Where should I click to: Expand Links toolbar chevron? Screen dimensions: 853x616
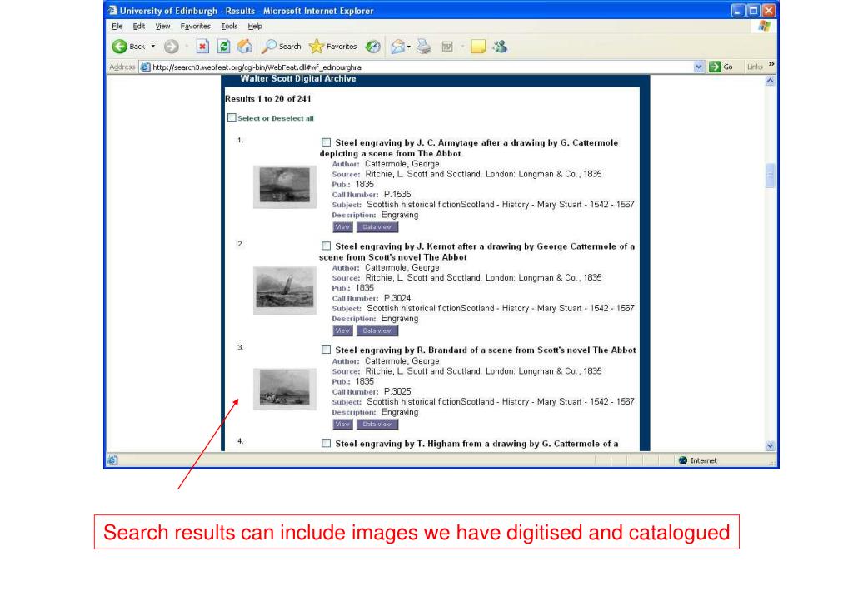[771, 65]
